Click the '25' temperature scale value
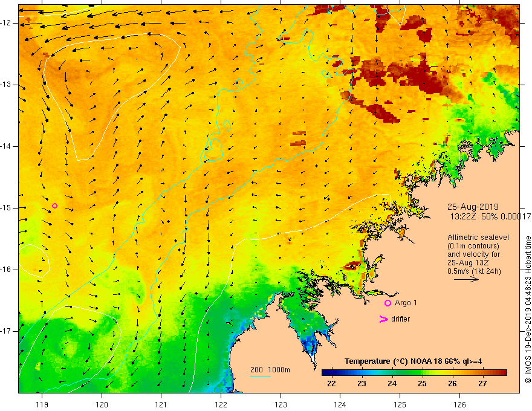Image resolution: width=532 pixels, height=411 pixels. click(422, 384)
